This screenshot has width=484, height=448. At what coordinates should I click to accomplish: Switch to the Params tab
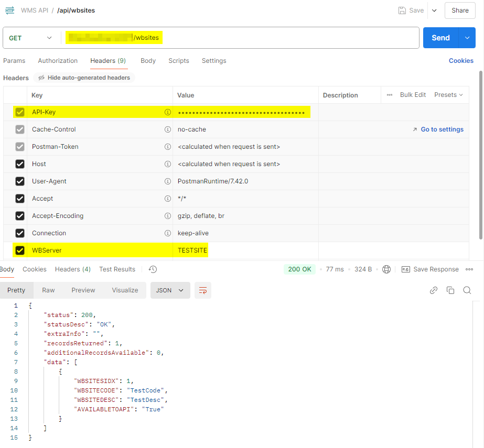point(14,61)
